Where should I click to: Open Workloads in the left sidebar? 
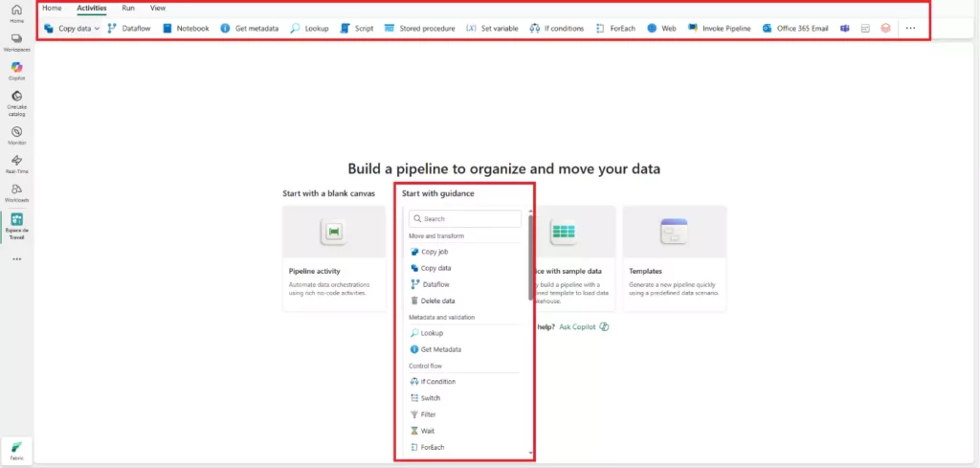point(17,193)
